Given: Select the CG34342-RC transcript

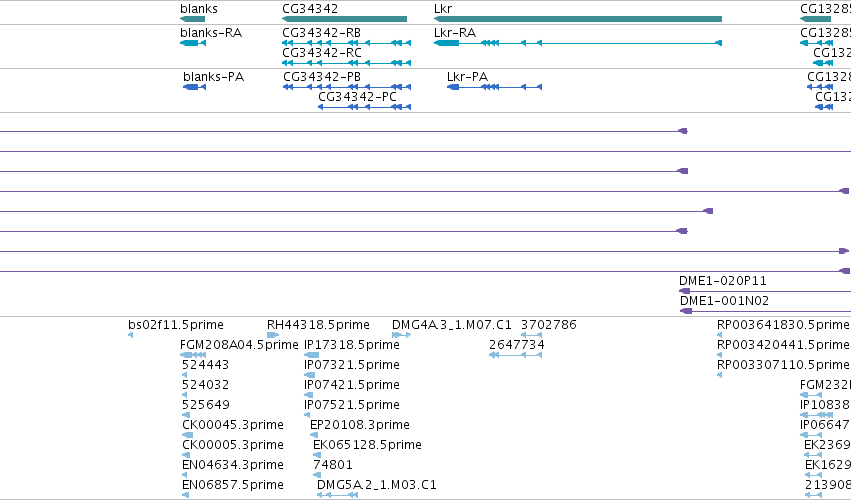Looking at the screenshot, I should (347, 63).
